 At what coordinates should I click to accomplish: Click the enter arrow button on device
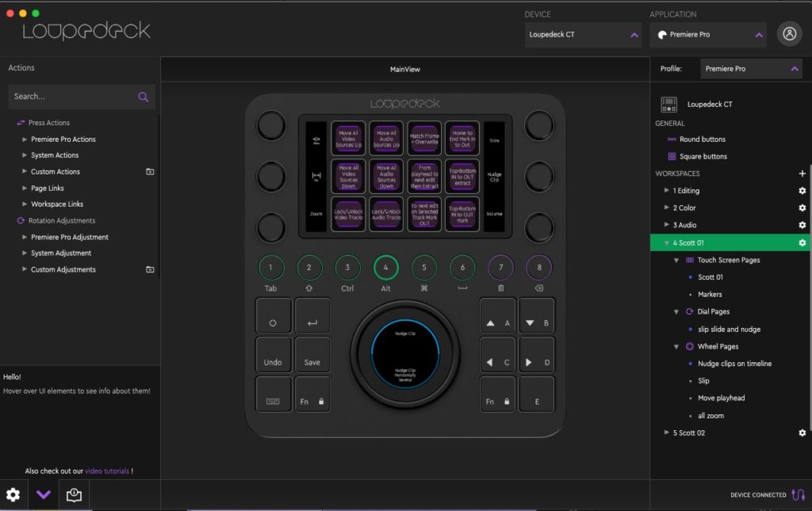pyautogui.click(x=312, y=316)
